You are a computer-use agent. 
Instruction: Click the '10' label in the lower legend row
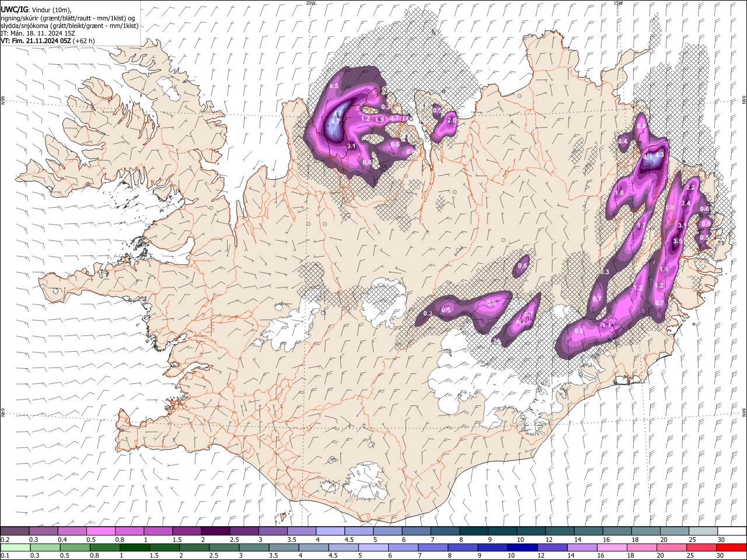coord(511,555)
